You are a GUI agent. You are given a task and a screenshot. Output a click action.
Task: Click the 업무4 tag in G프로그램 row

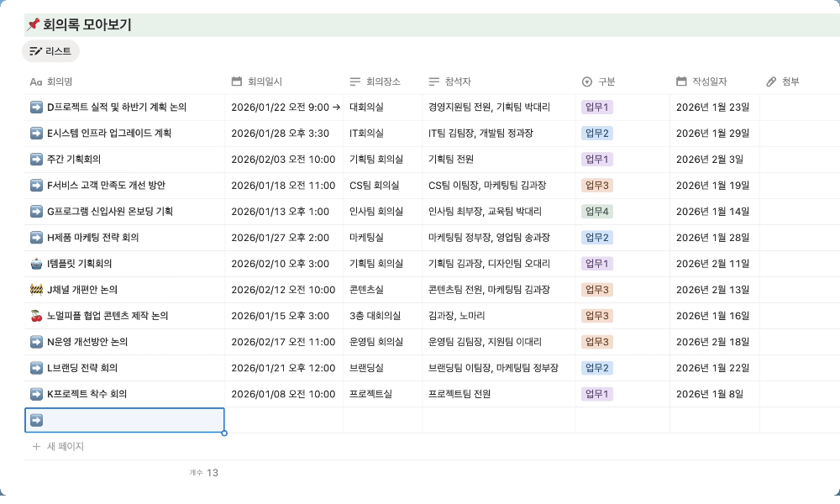(x=597, y=212)
